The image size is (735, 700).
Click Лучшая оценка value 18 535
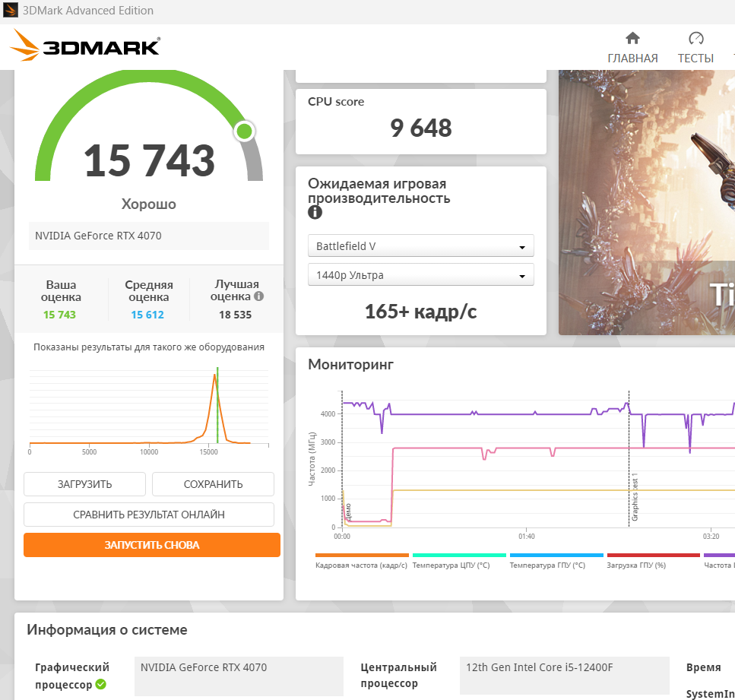pos(236,315)
